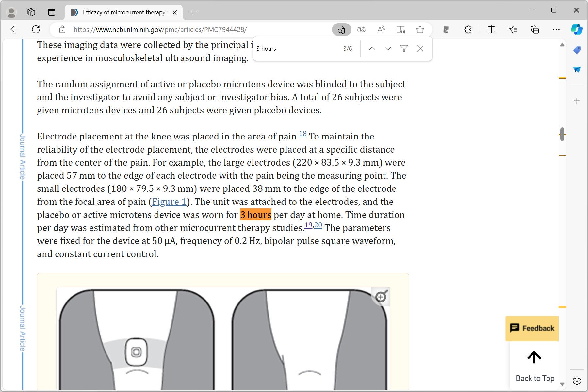Screen dimensions: 588x392
Task: Toggle the find on page icon
Action: 341,30
